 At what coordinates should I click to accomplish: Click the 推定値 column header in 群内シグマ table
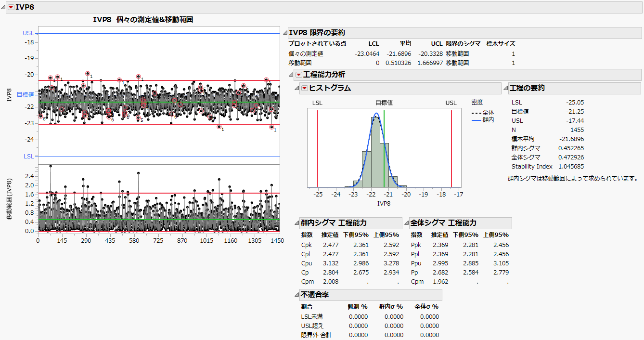330,235
